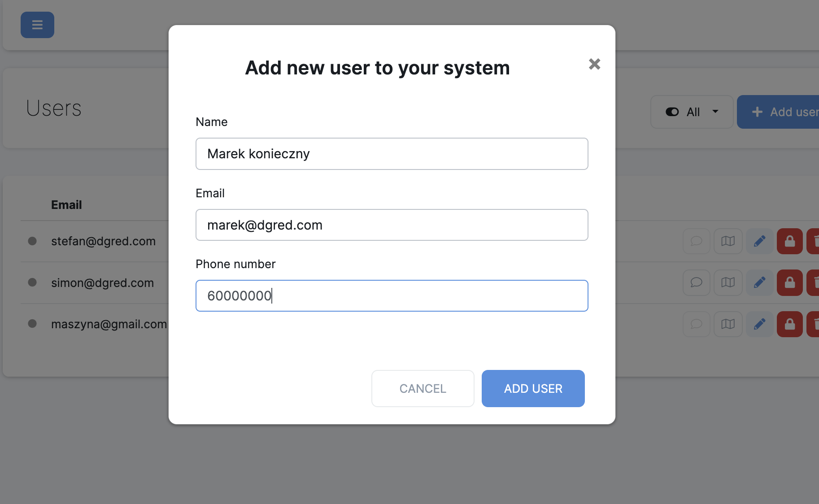Open chat for simon@dgred.com
The width and height of the screenshot is (819, 504).
pyautogui.click(x=696, y=282)
